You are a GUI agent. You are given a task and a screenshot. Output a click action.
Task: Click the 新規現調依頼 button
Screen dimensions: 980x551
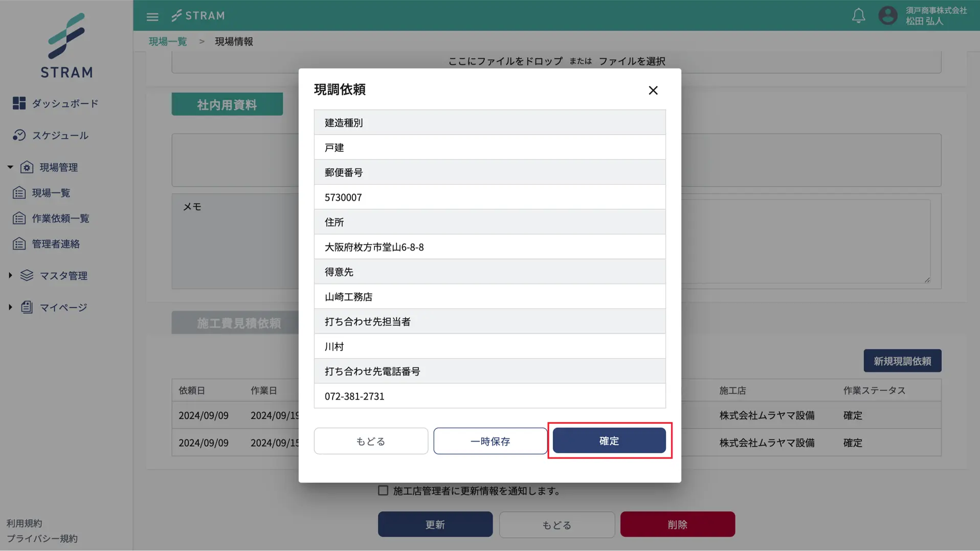pos(902,361)
